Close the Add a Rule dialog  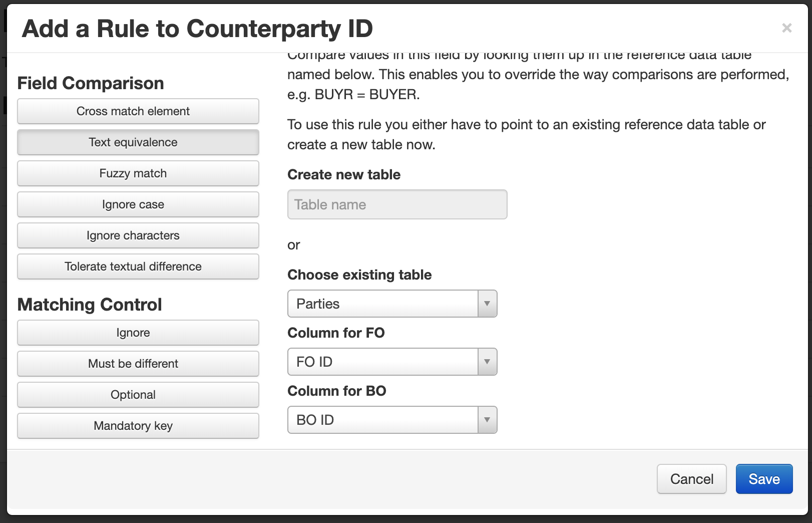(786, 28)
